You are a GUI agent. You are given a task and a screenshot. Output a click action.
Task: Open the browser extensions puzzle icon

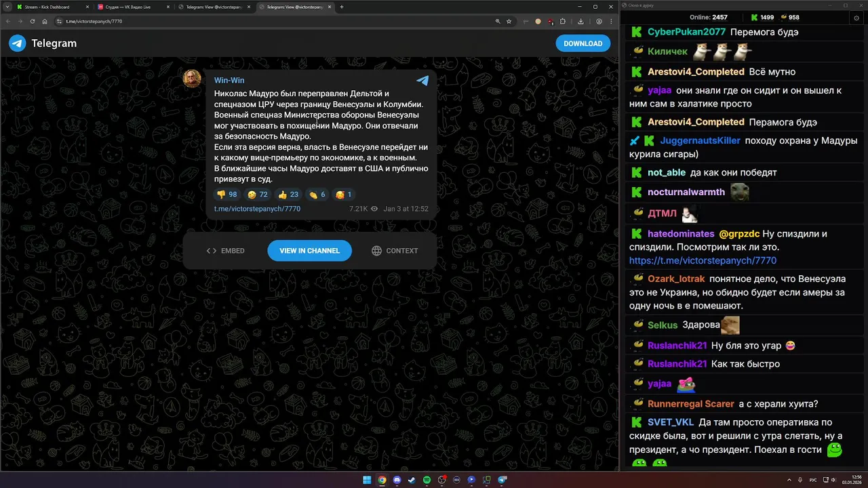(x=562, y=21)
